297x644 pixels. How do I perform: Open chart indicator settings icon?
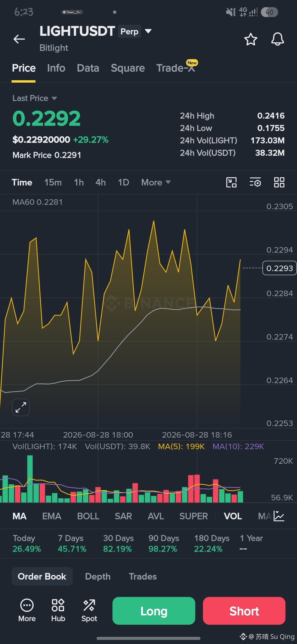[255, 182]
